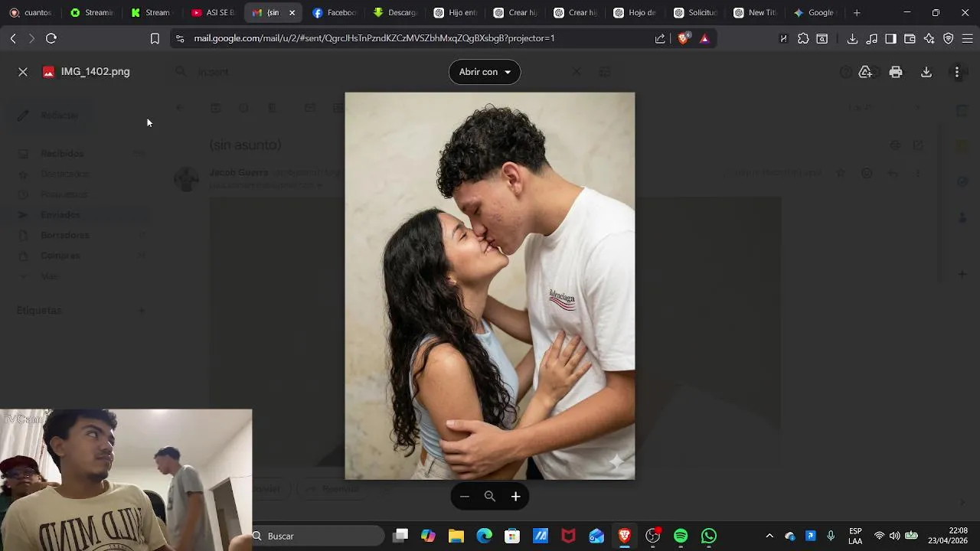Screen dimensions: 980x551
Task: Bookmark this page in the browser
Action: click(155, 38)
